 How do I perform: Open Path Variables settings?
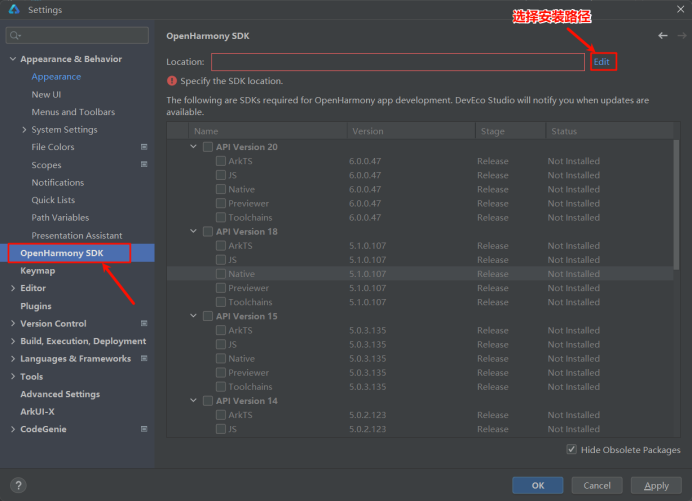[60, 218]
